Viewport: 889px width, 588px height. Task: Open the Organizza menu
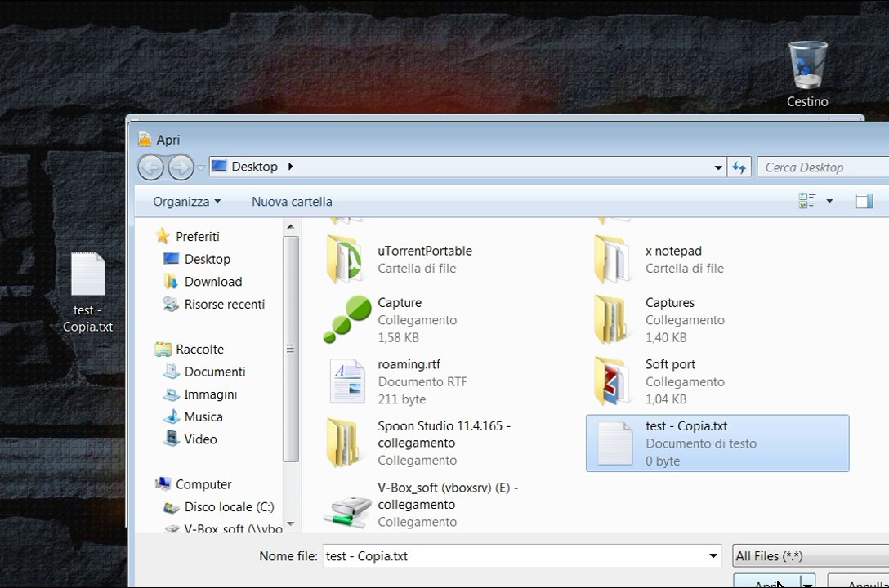click(x=186, y=202)
